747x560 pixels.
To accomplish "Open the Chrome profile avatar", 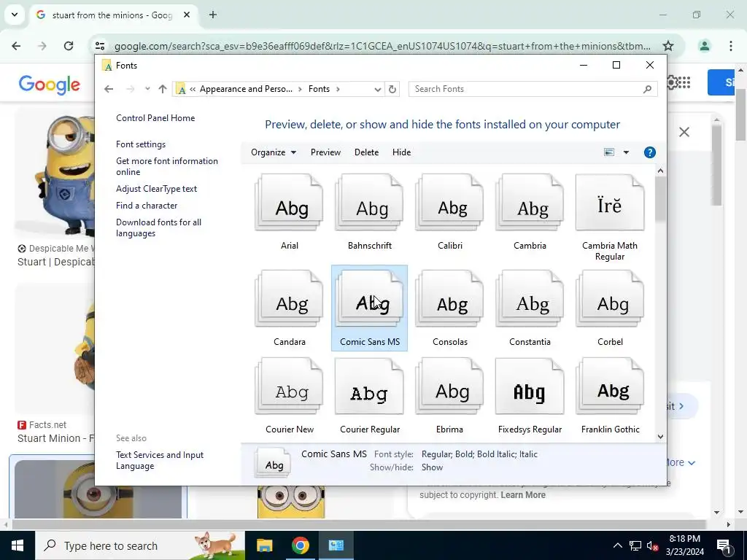I will point(704,46).
